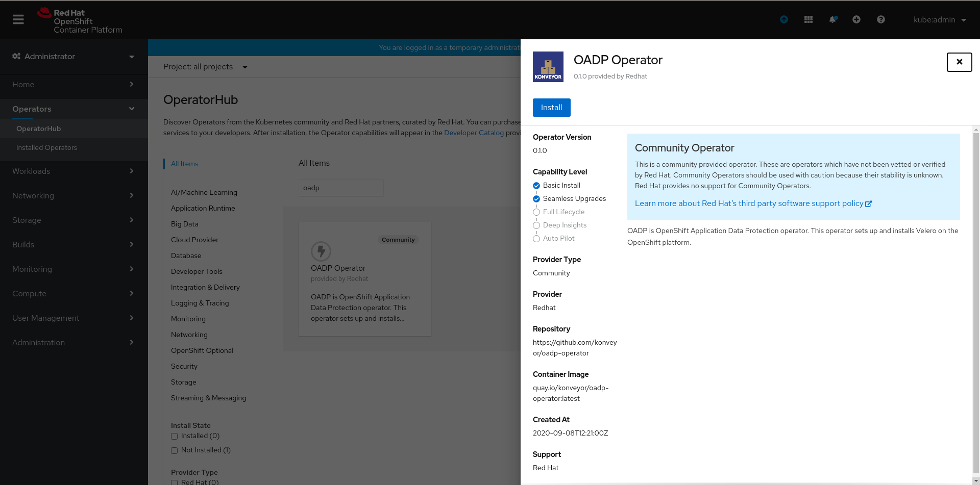The width and height of the screenshot is (980, 485).
Task: Expand the Monitoring navigation section
Action: point(74,269)
